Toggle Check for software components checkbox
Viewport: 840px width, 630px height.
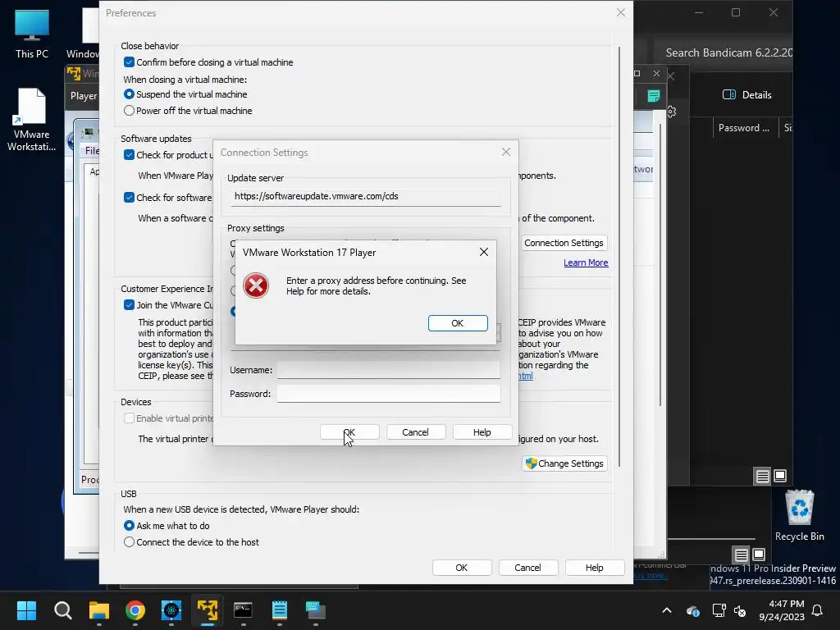click(129, 198)
